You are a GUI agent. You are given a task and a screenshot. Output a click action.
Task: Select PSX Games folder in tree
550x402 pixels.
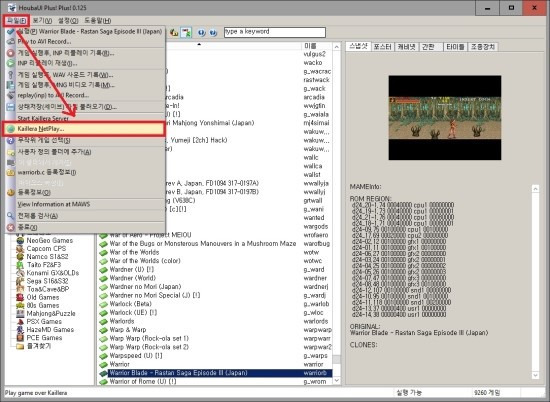point(44,321)
